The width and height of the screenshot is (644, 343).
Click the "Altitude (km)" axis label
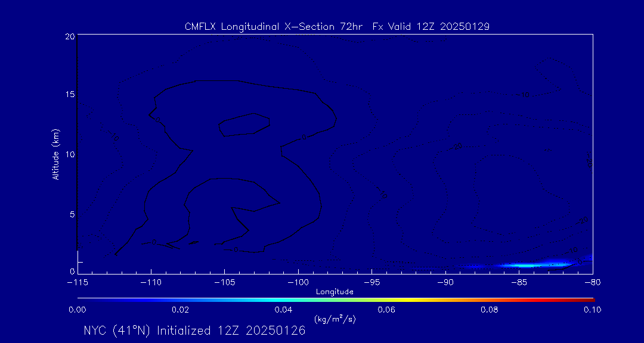(x=56, y=155)
